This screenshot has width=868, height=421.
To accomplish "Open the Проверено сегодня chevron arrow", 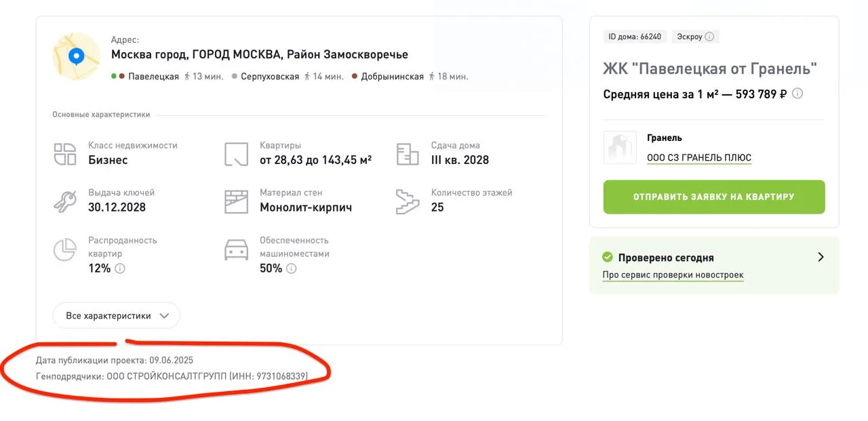I will 821,257.
